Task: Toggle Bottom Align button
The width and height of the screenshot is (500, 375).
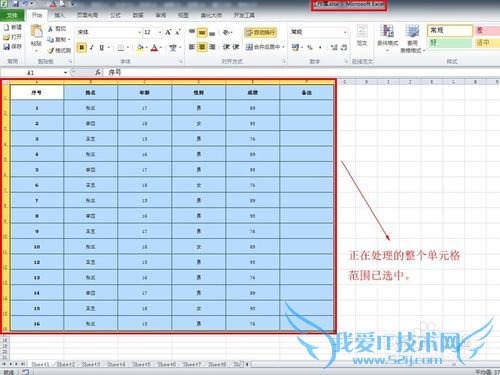Action: point(212,33)
